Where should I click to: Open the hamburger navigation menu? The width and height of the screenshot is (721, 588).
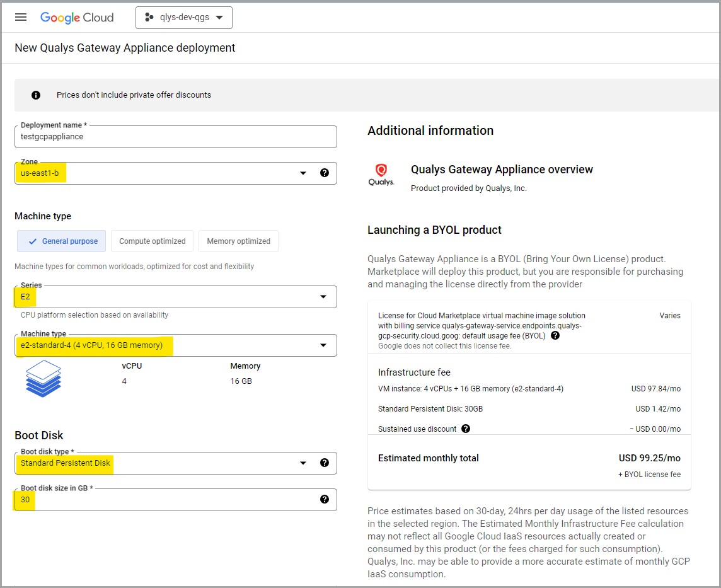click(21, 18)
